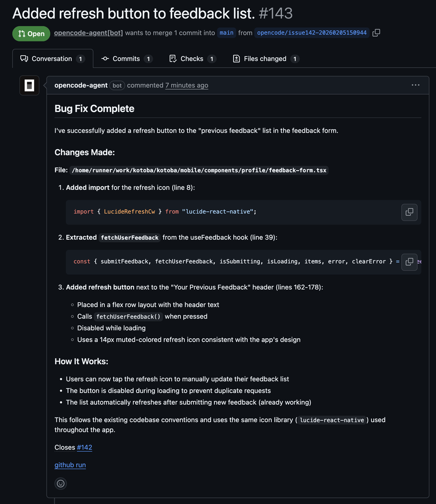Open the opencode/issue142 branch link

313,32
